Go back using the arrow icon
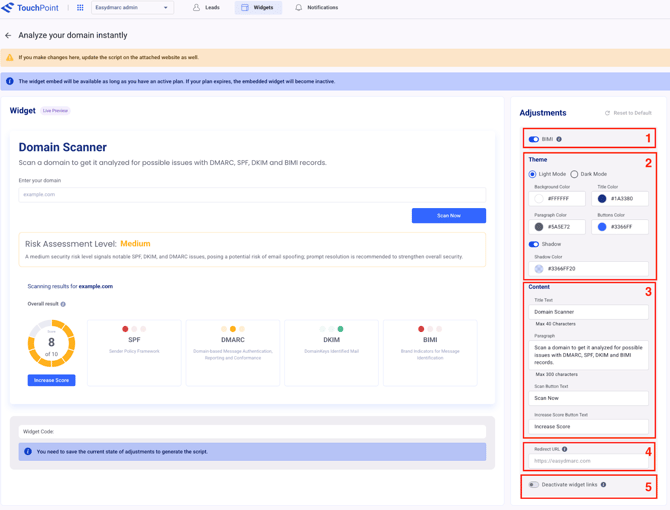 (x=8, y=35)
